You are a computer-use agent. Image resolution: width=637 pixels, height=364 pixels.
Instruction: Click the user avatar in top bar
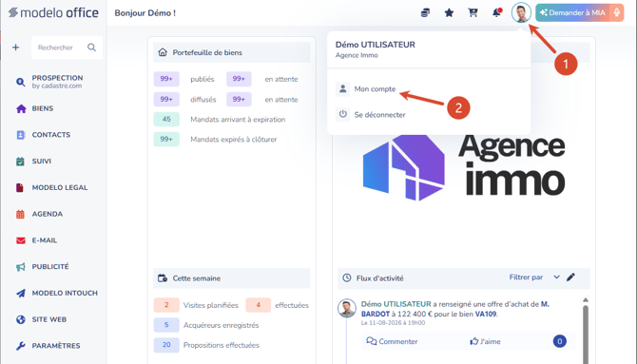click(521, 12)
